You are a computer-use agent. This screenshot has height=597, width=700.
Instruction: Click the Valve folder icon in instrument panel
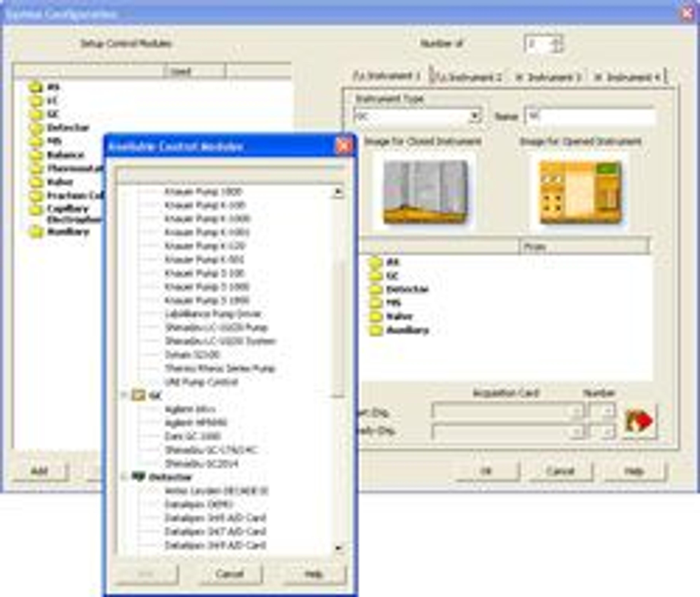375,316
